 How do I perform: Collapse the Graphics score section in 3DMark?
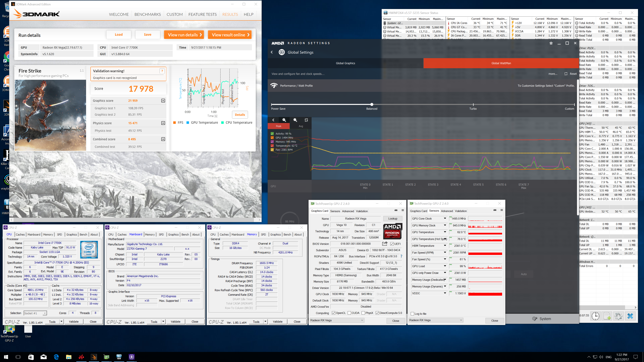click(163, 101)
